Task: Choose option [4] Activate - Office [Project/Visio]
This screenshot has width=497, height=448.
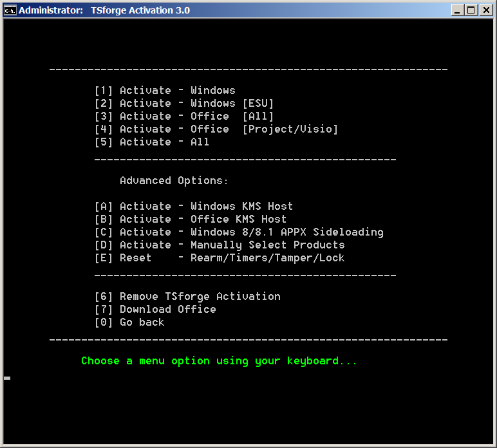Action: tap(216, 129)
